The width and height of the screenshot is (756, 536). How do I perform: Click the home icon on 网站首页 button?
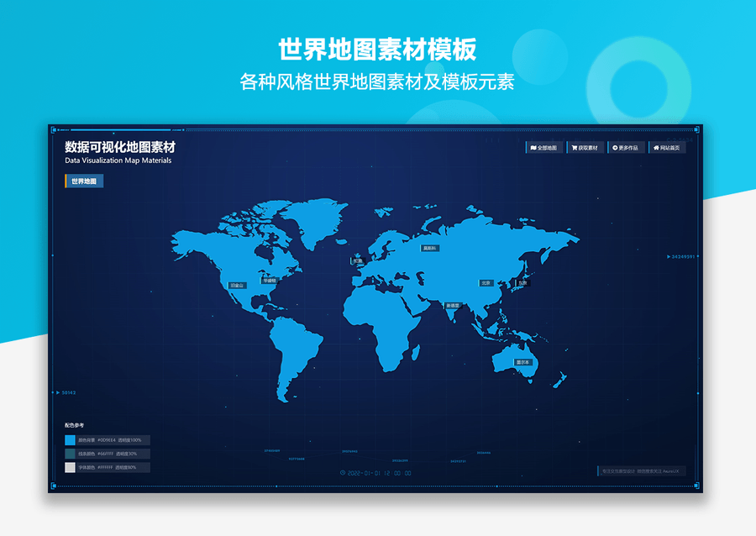655,148
